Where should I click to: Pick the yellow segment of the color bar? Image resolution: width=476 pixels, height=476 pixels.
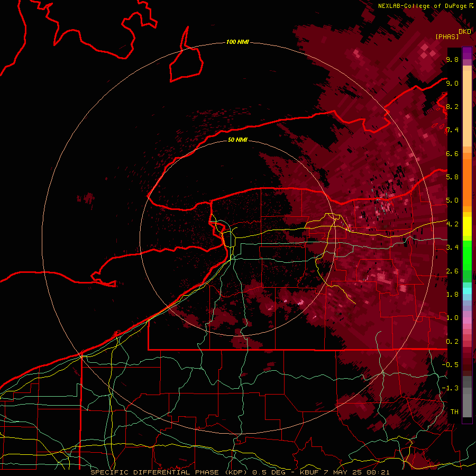[x=467, y=226]
